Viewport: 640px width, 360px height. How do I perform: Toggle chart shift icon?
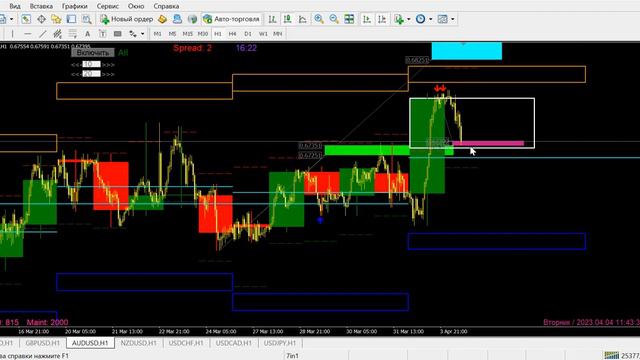tap(382, 19)
